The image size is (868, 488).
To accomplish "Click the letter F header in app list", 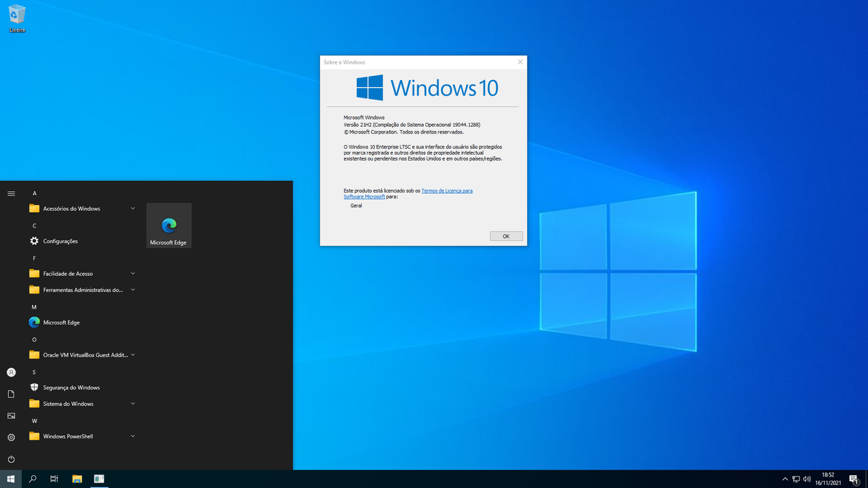I will (x=35, y=258).
